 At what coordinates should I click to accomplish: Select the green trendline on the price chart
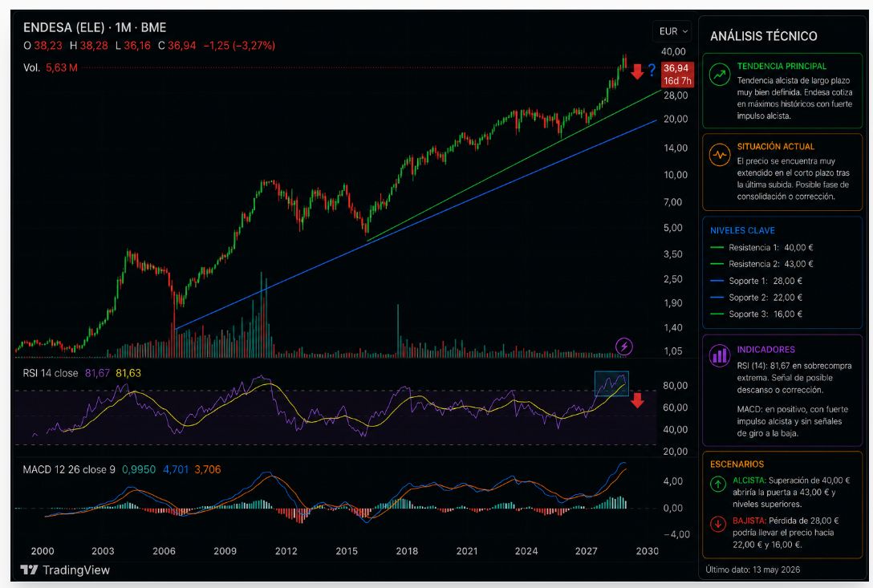tap(512, 165)
